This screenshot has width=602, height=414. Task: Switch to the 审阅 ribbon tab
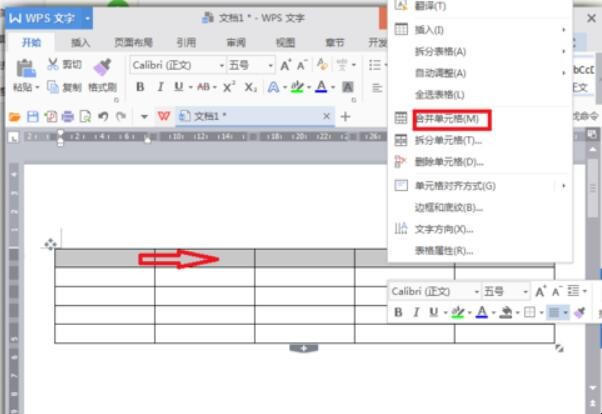[236, 43]
